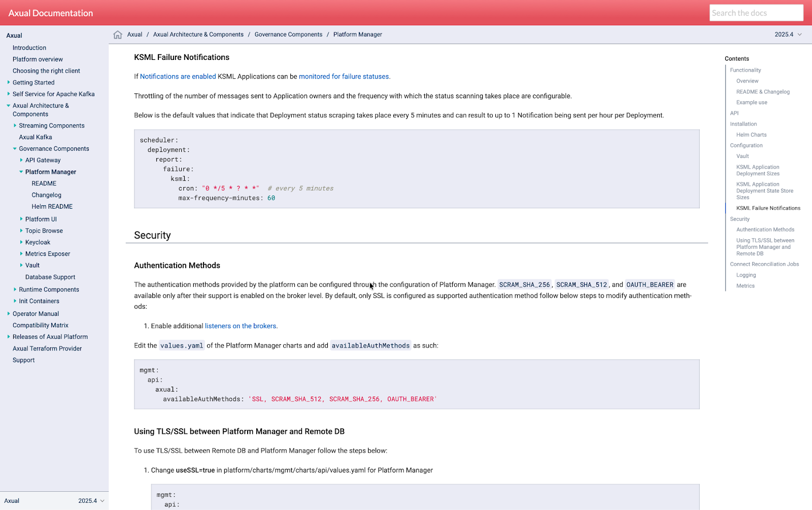Jump to Vault in Contents panel
The width and height of the screenshot is (812, 510).
[742, 156]
